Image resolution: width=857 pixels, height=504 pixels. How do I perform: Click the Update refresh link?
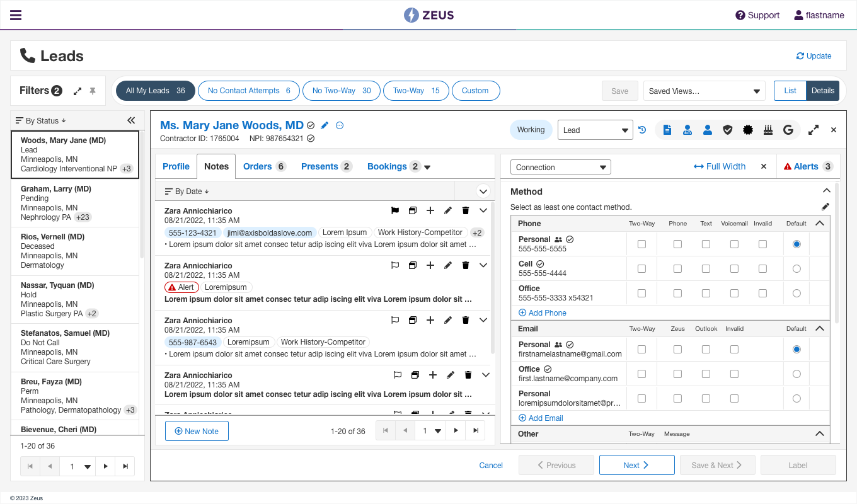tap(814, 55)
